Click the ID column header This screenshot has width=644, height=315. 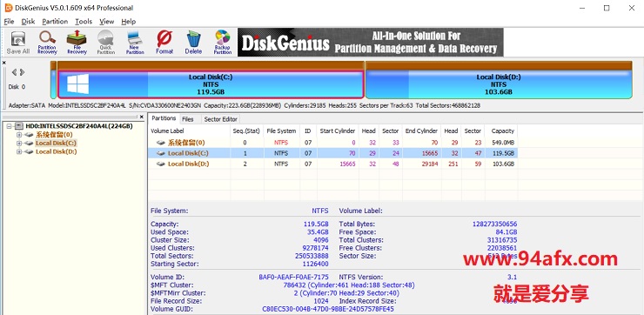[x=307, y=131]
